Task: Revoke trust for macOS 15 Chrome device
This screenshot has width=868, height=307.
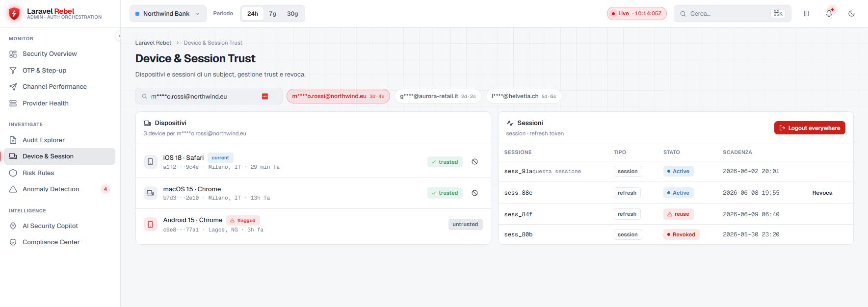Action: [x=474, y=193]
